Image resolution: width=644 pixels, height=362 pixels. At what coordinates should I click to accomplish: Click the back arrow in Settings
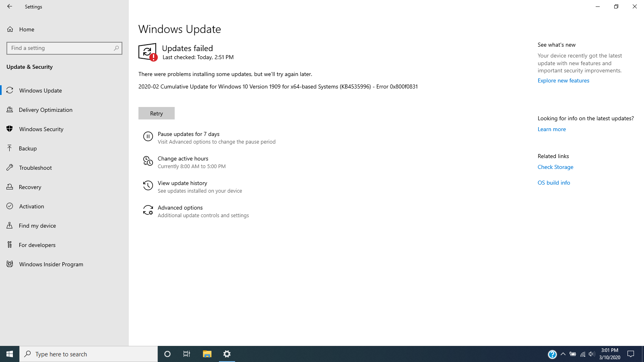pos(10,6)
